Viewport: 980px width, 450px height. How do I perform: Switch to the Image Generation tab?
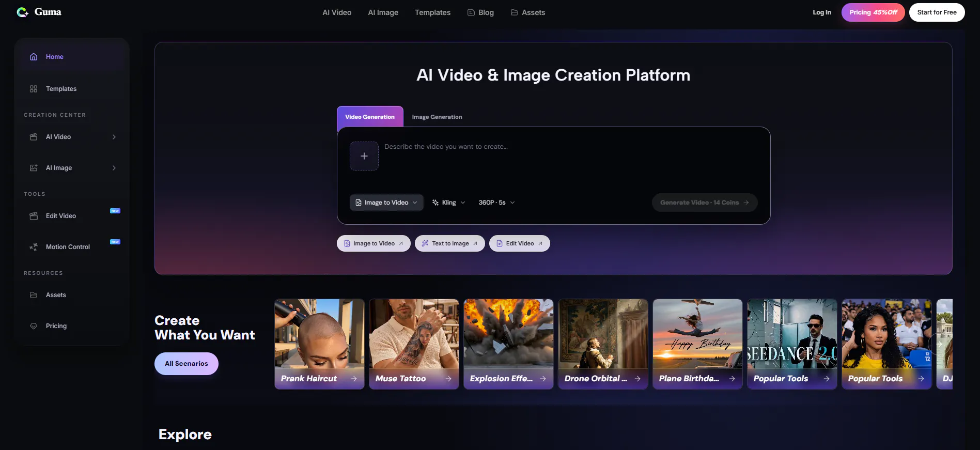pos(437,117)
